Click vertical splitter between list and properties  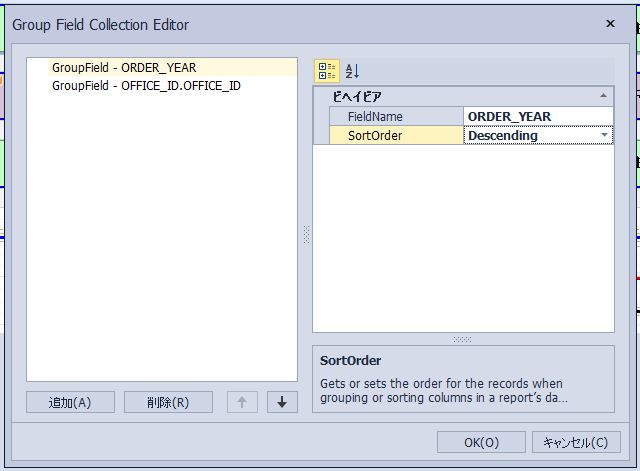[x=306, y=234]
